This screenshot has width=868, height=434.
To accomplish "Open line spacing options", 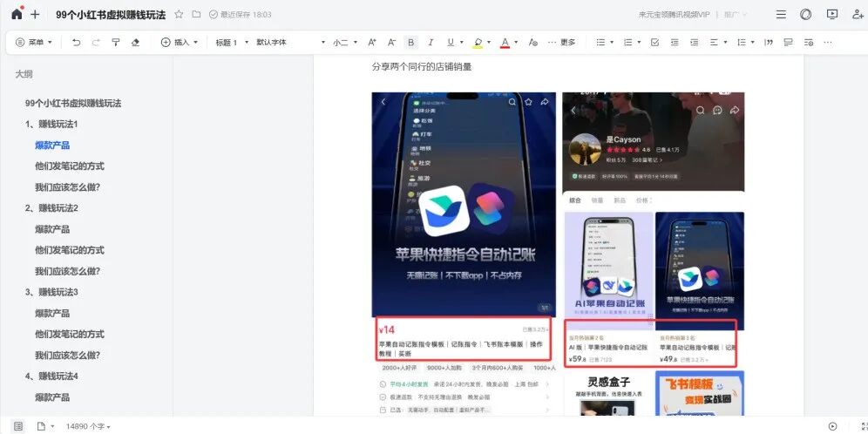I will pyautogui.click(x=745, y=42).
